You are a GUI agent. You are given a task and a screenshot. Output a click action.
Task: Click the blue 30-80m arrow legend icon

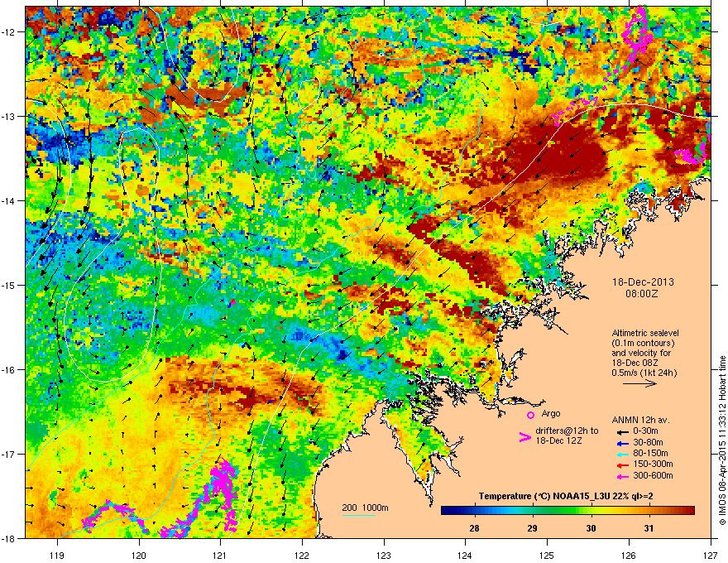tap(621, 443)
